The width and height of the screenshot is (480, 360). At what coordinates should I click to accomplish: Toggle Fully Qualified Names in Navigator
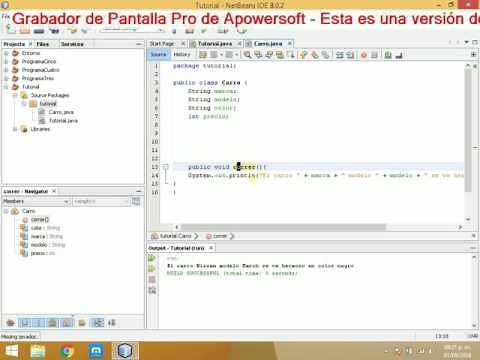(x=82, y=323)
